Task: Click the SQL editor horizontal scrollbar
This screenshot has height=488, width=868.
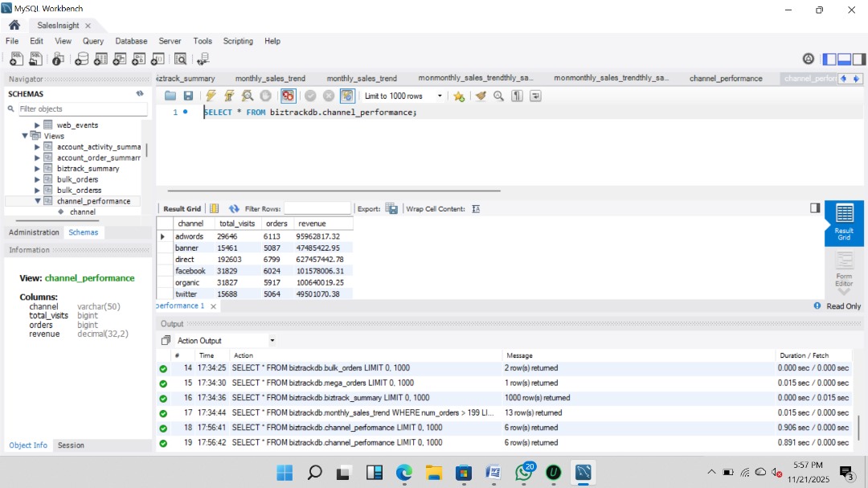Action: point(334,191)
